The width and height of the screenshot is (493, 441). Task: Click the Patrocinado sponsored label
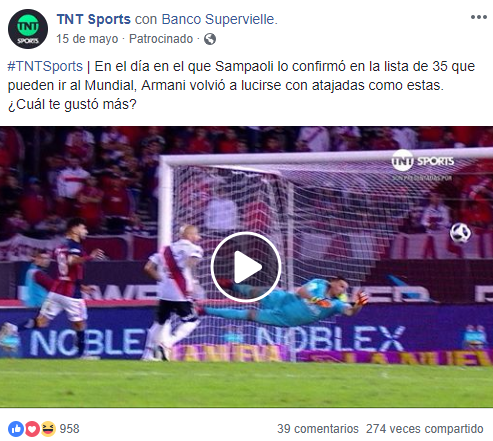(161, 39)
